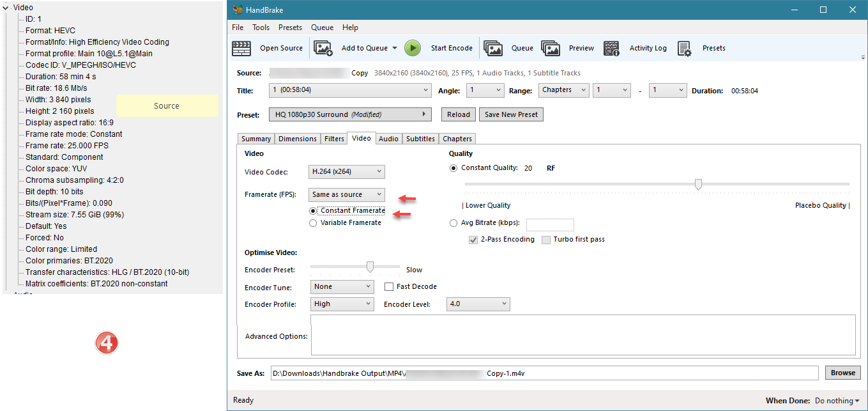
Task: Click 'Stream size: 7.55 GiB (99%)' row
Action: click(x=75, y=215)
